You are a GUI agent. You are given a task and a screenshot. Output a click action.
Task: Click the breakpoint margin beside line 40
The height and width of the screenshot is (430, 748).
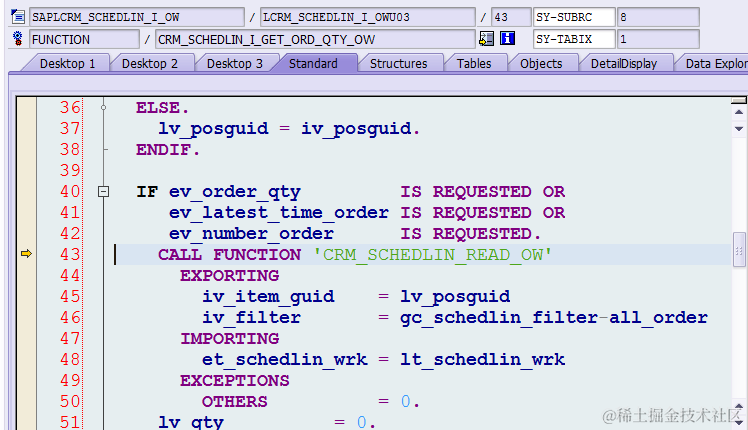[26, 191]
